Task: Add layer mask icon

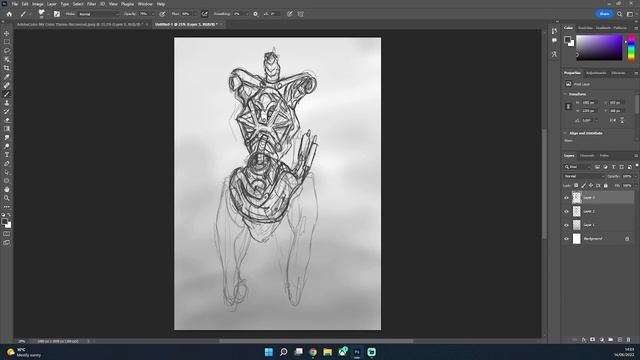Action: coord(593,340)
